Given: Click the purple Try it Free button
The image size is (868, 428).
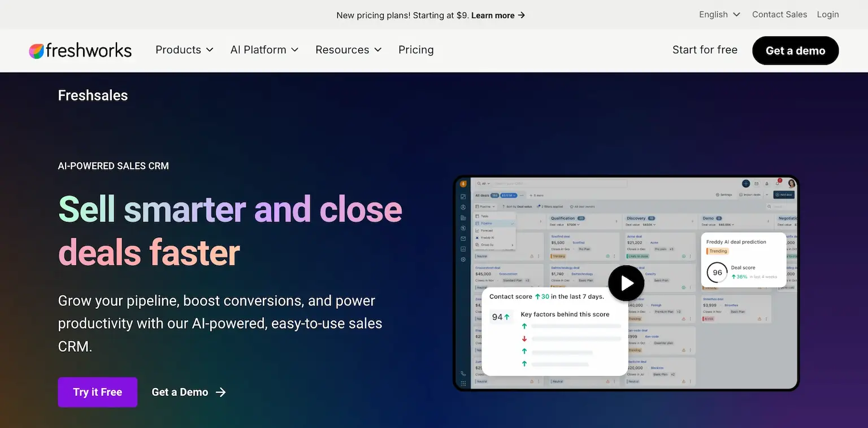Looking at the screenshot, I should [98, 392].
